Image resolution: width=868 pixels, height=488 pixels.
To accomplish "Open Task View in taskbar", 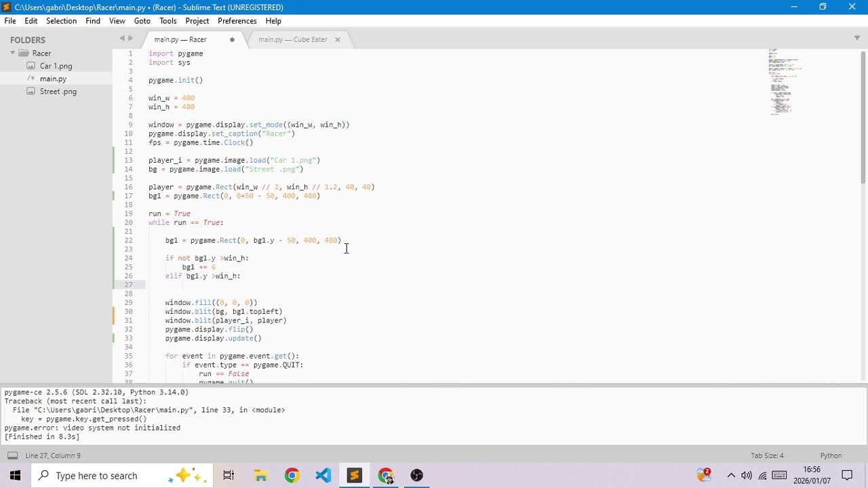I will point(229,475).
